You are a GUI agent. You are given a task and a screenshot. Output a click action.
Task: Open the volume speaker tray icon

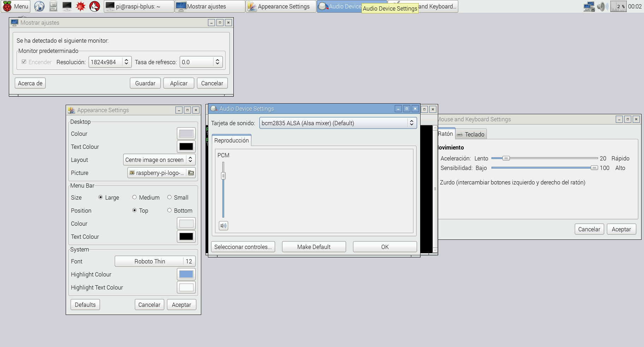602,6
